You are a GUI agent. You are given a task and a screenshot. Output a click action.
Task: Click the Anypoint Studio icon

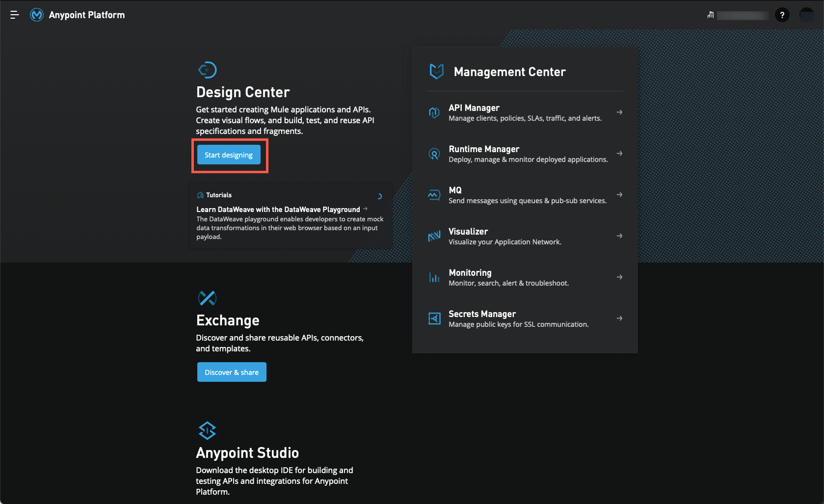point(207,430)
